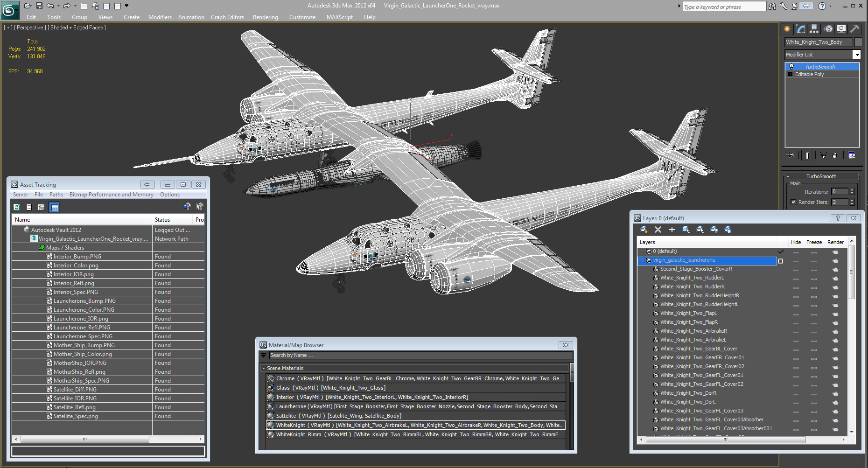Collapse Scene Materials group in Material Browser
Image resolution: width=868 pixels, height=468 pixels.
264,368
